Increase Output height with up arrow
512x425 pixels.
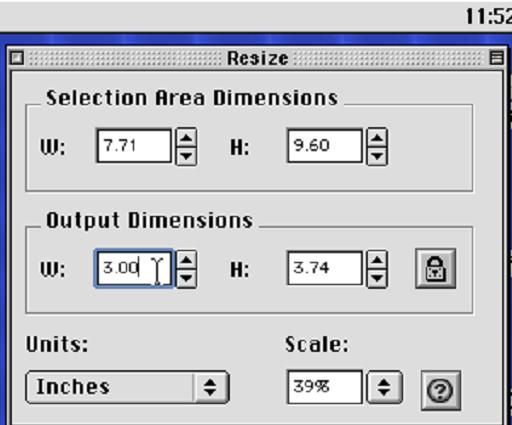coord(377,259)
